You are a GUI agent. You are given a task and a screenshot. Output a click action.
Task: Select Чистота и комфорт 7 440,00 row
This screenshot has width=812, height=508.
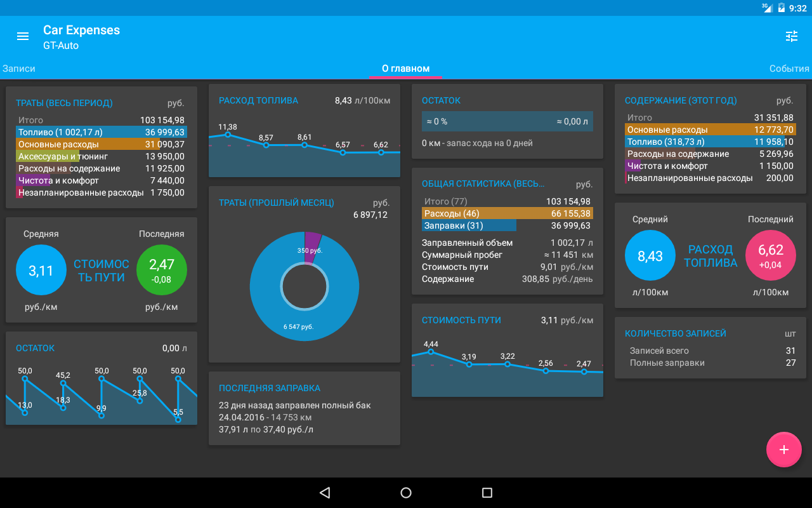[101, 180]
